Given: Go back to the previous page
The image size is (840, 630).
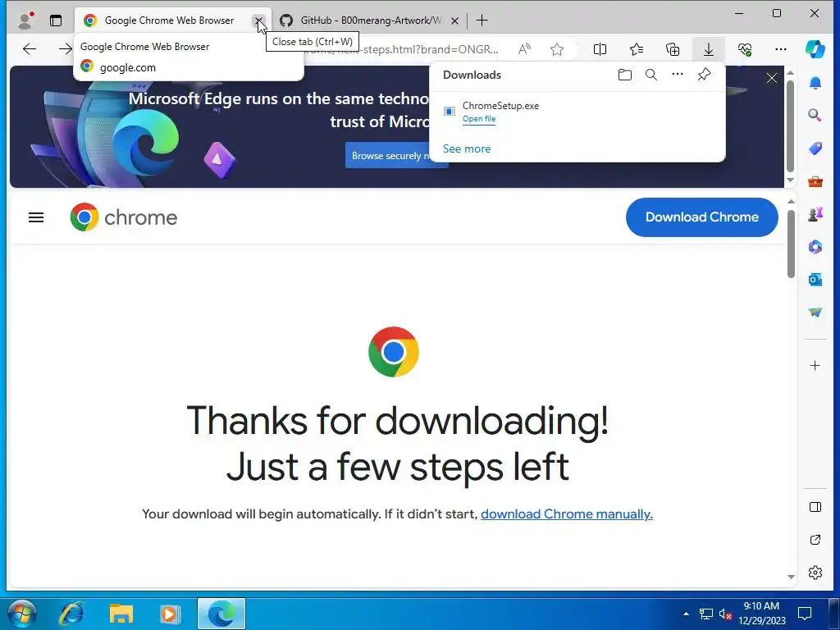Looking at the screenshot, I should tap(30, 49).
